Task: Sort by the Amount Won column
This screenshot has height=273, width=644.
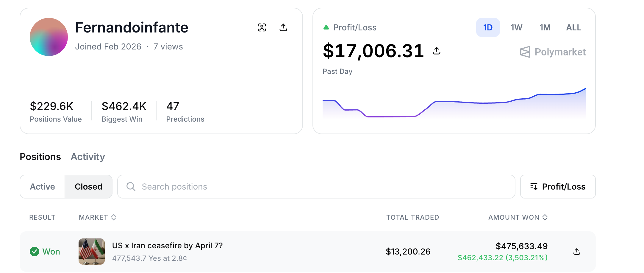Action: click(x=518, y=217)
